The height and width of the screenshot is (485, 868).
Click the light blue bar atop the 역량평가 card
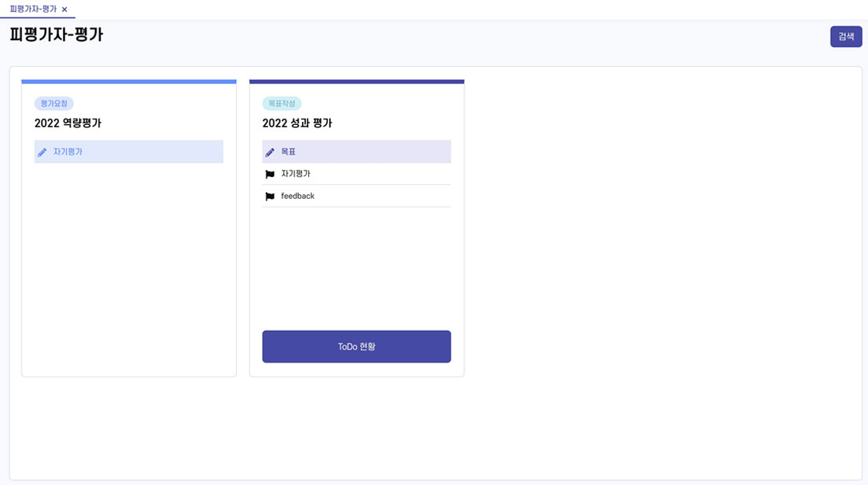pos(129,82)
